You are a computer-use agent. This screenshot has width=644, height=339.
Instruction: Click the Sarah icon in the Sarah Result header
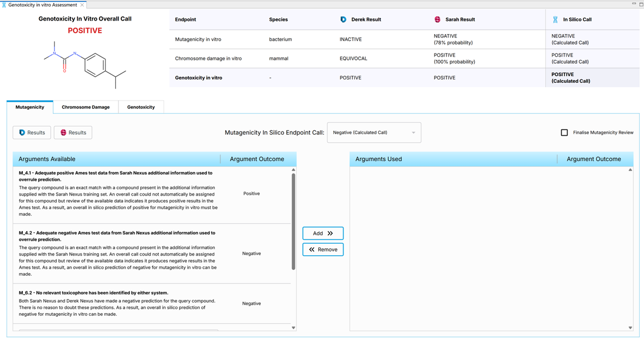437,19
